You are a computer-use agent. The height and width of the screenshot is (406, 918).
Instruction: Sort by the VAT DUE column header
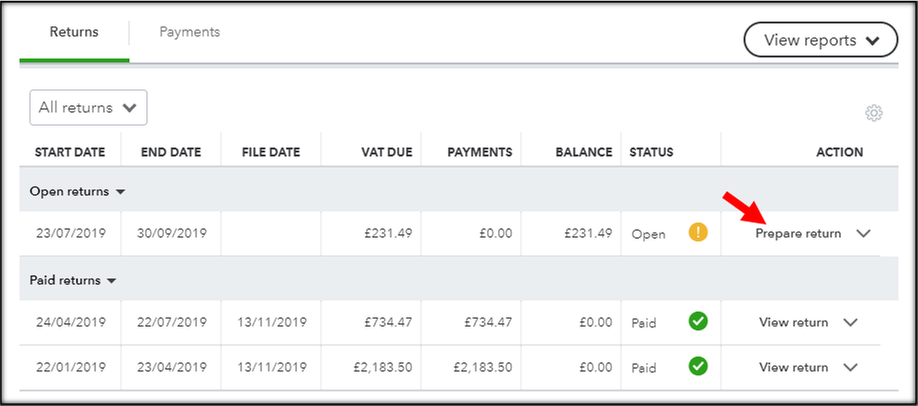pyautogui.click(x=386, y=152)
